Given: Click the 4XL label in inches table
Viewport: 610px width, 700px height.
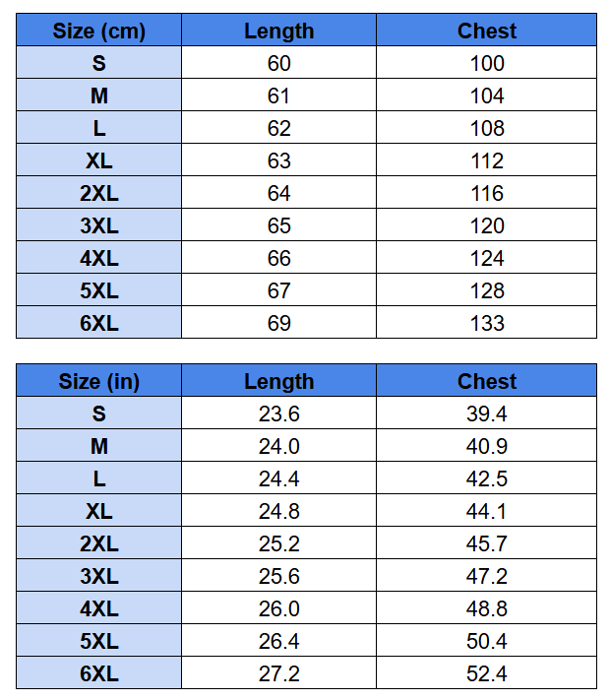Looking at the screenshot, I should tap(98, 608).
